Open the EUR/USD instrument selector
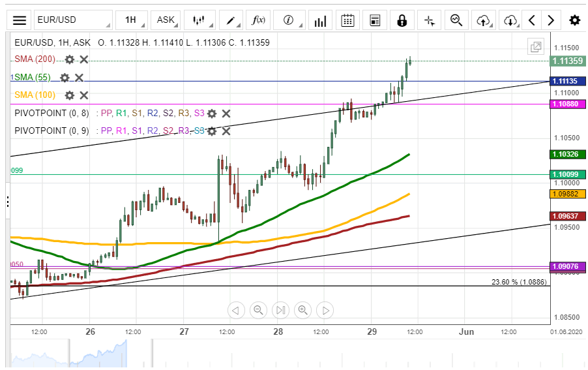588x370 pixels. point(72,20)
